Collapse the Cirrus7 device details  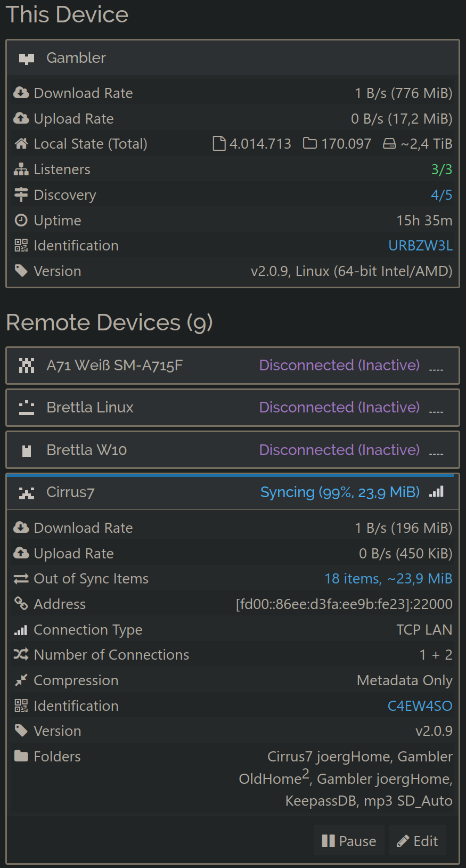[160, 492]
